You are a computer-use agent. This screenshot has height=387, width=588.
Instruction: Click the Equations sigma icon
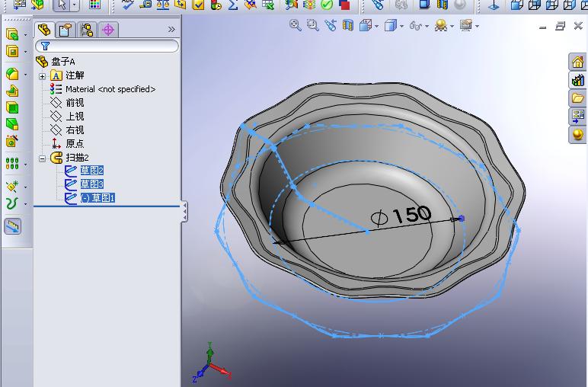(x=233, y=5)
